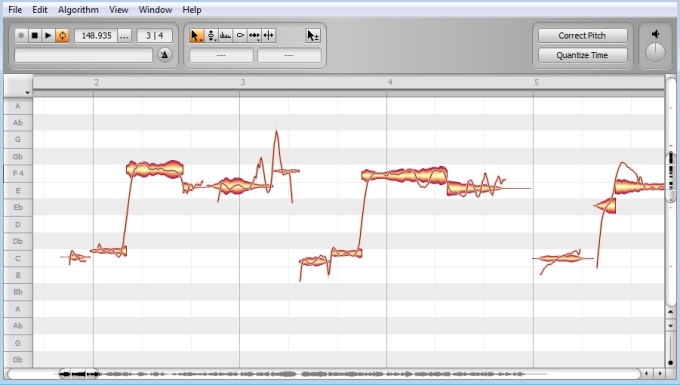This screenshot has width=680, height=385.
Task: Select the Db note blob just after bar 2
Action: point(109,251)
